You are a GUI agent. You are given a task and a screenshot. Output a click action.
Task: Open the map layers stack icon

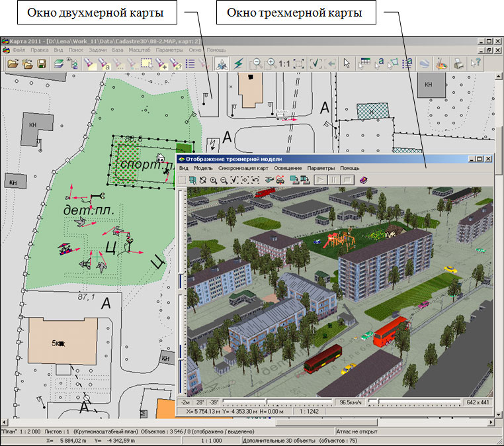pos(58,64)
